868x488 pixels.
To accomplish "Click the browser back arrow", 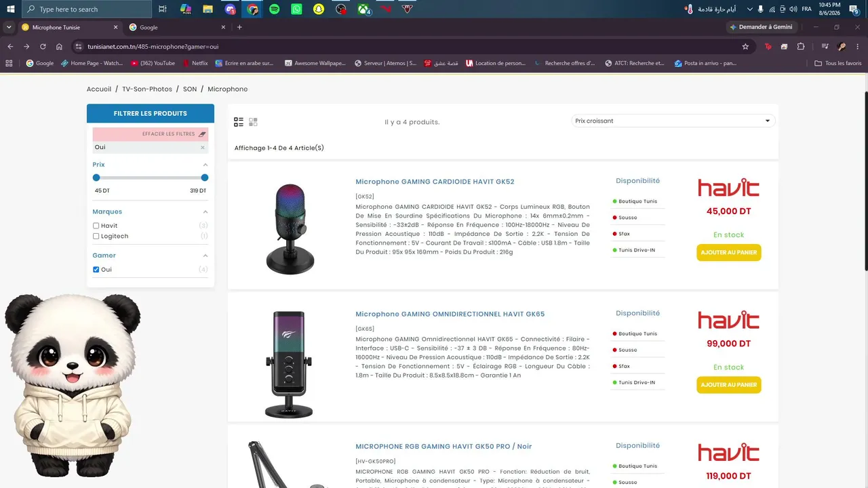I will (10, 47).
